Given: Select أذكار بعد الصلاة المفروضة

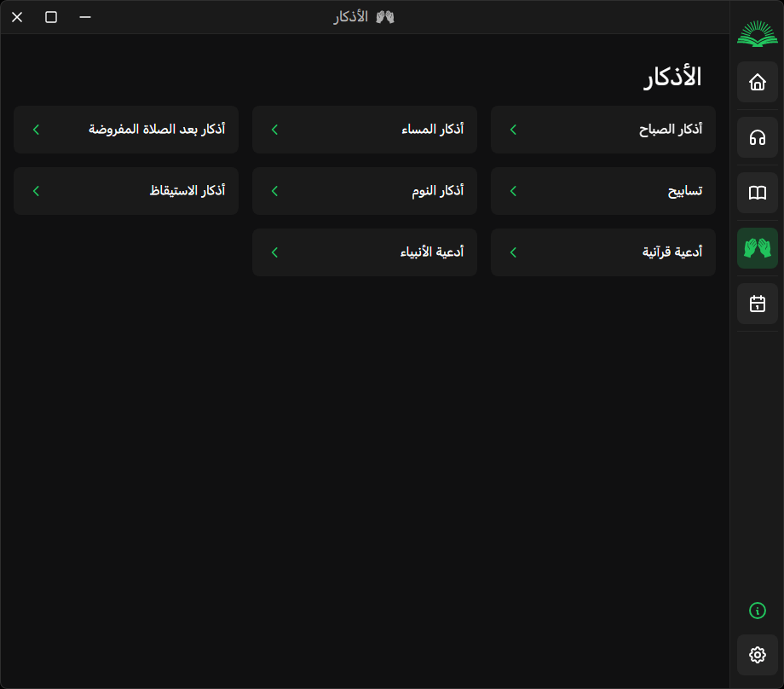Looking at the screenshot, I should pyautogui.click(x=125, y=129).
